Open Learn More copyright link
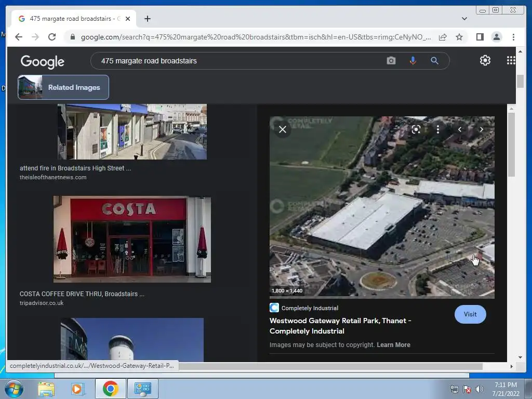Image resolution: width=532 pixels, height=399 pixels. [393, 345]
